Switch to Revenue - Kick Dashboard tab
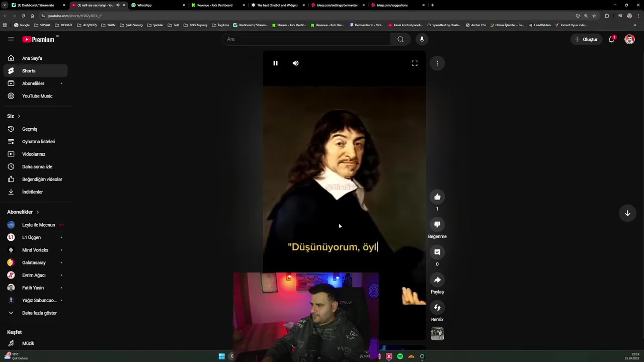This screenshot has height=362, width=644. (218, 5)
